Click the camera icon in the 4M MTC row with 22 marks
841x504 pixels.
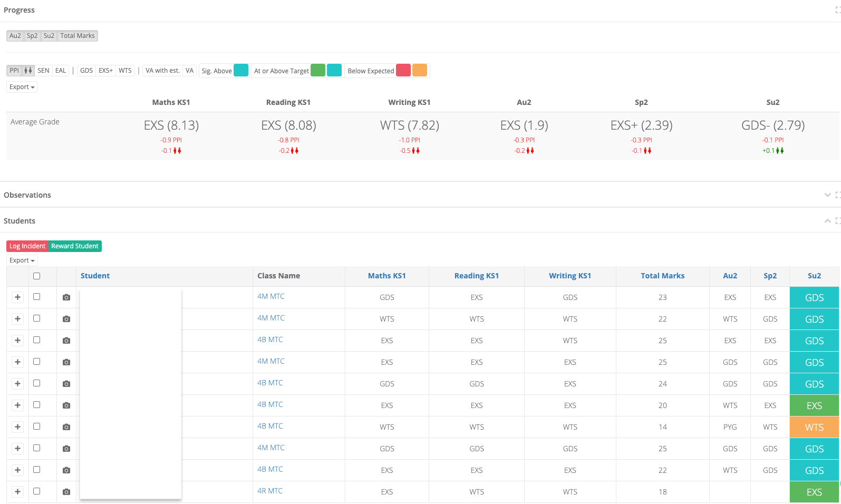(x=66, y=319)
